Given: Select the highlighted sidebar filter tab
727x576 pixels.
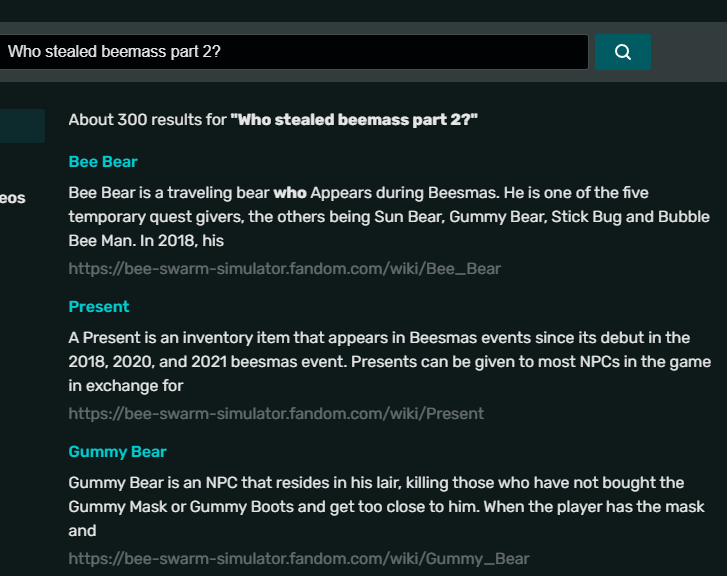Looking at the screenshot, I should (x=22, y=126).
